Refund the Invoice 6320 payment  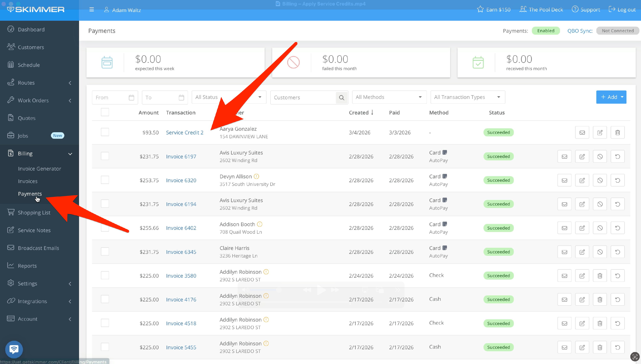pyautogui.click(x=617, y=180)
